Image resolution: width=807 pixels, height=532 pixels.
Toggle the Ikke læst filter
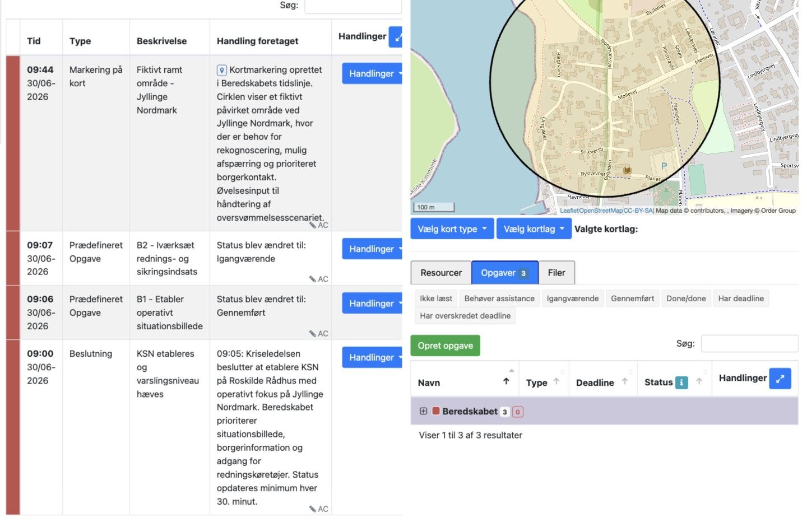click(436, 298)
